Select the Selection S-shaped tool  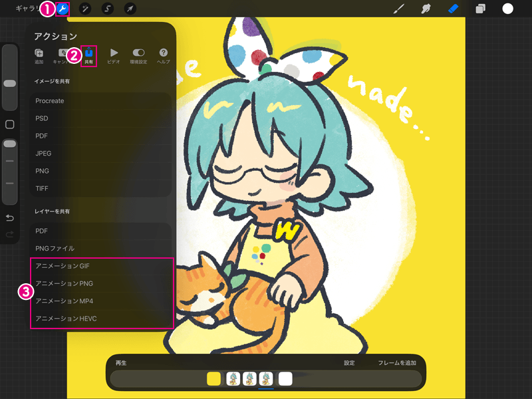coord(108,9)
